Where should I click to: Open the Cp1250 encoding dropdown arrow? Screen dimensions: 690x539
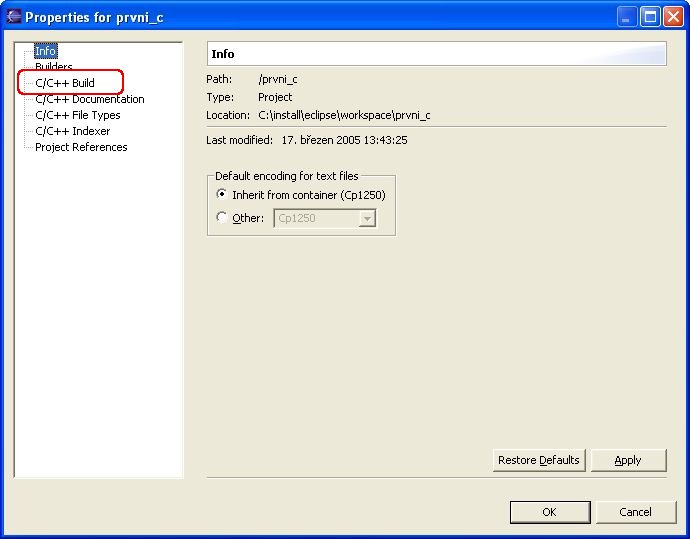[367, 218]
